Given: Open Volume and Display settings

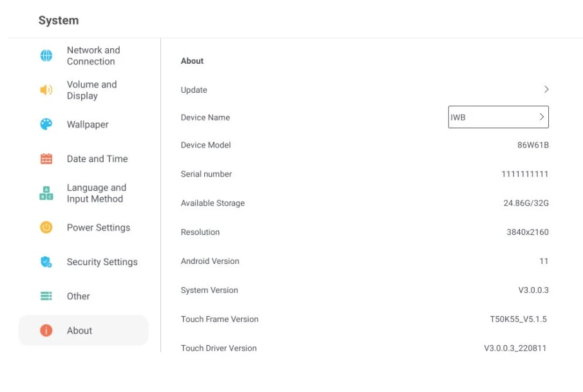Looking at the screenshot, I should tap(92, 90).
